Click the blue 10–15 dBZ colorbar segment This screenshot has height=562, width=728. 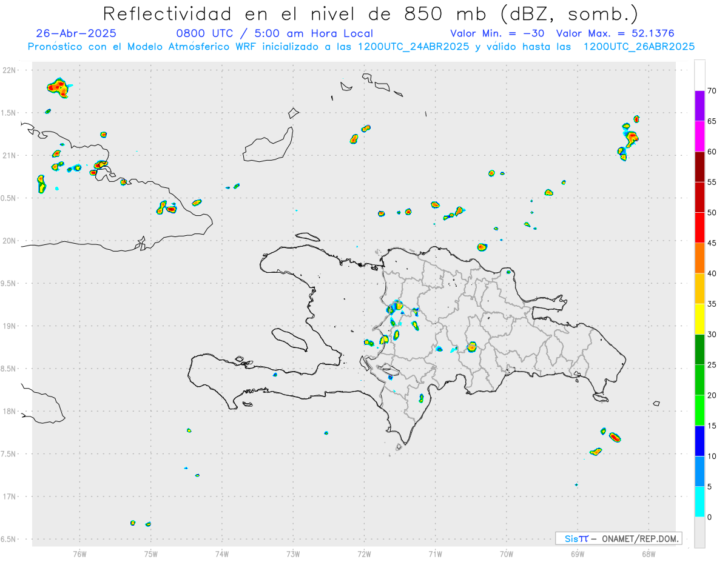699,441
